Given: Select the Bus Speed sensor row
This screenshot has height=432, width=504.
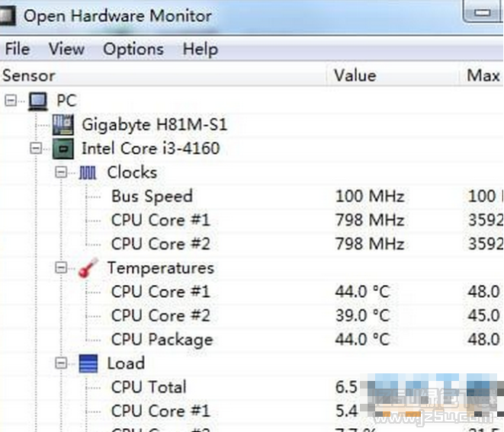Looking at the screenshot, I should (x=152, y=197).
